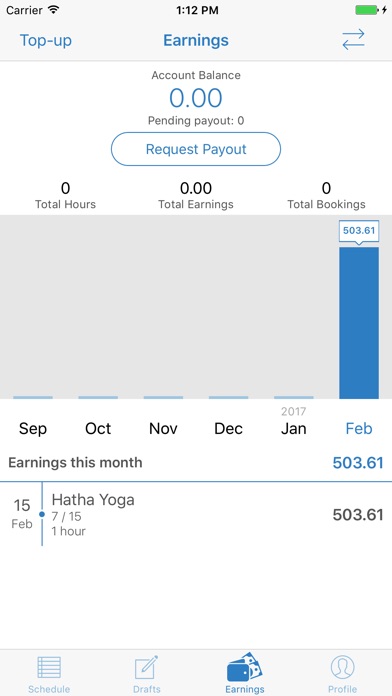The height and width of the screenshot is (696, 392).
Task: Select the Oct month label
Action: [x=98, y=428]
